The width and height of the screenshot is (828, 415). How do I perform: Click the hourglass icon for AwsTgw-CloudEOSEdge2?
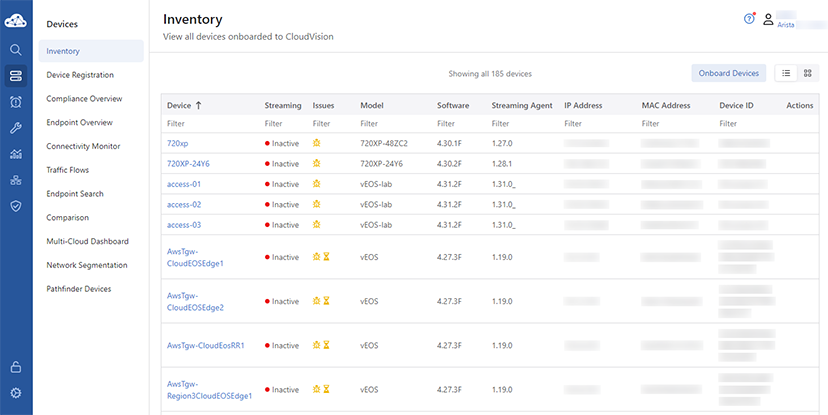tap(327, 301)
